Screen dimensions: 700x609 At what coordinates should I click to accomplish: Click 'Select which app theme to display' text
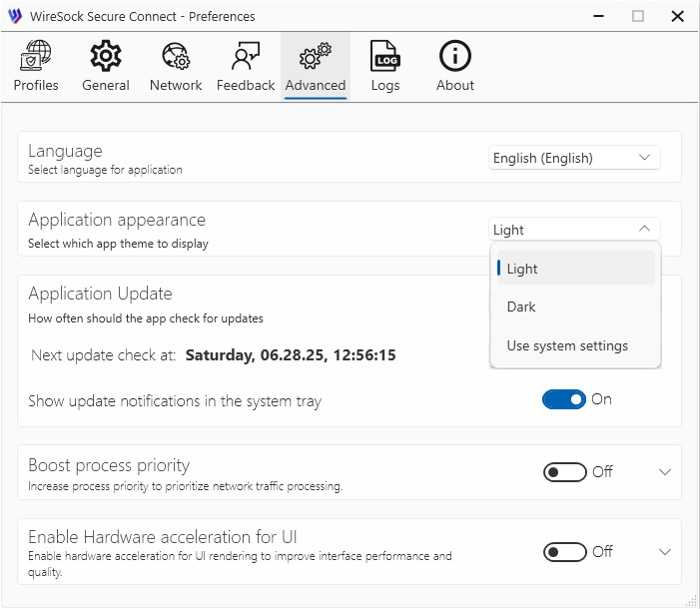pos(118,244)
